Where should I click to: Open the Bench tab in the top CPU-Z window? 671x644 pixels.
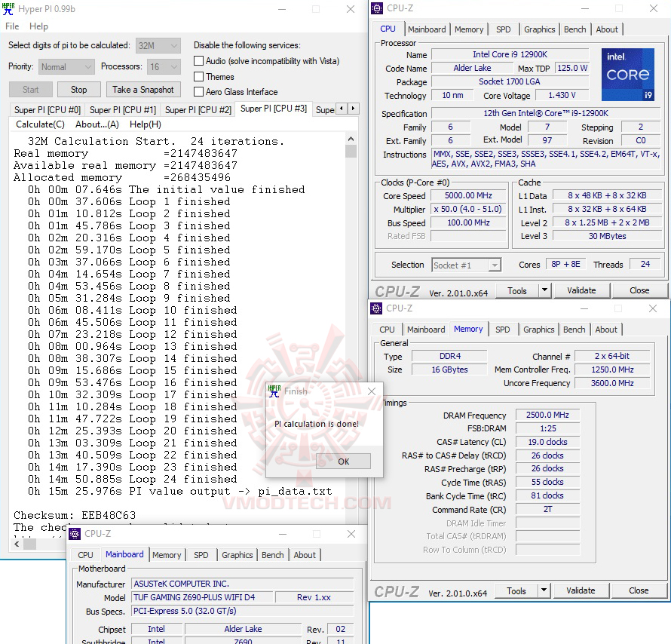(574, 29)
